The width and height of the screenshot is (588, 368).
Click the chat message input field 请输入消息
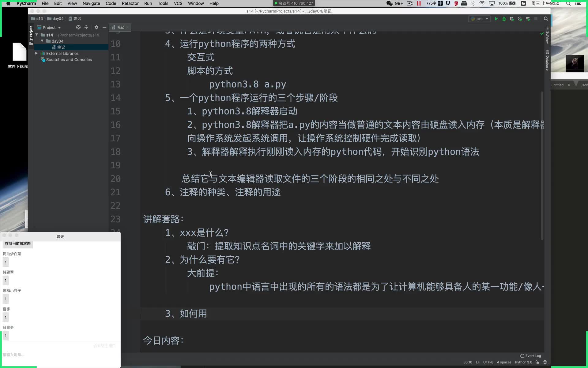37,355
